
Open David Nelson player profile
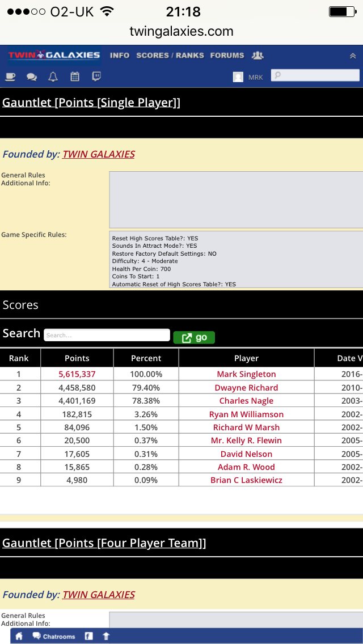tap(246, 454)
